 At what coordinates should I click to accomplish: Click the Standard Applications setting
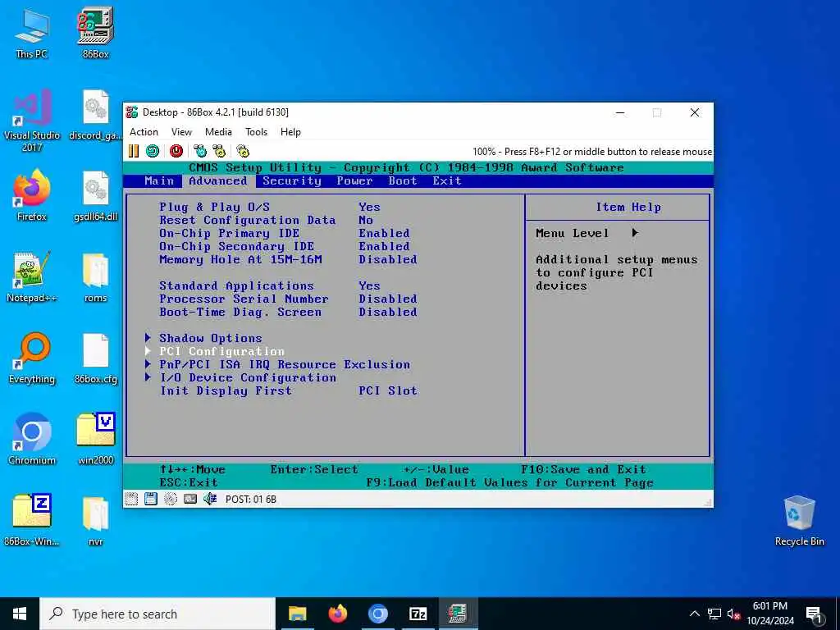[236, 285]
